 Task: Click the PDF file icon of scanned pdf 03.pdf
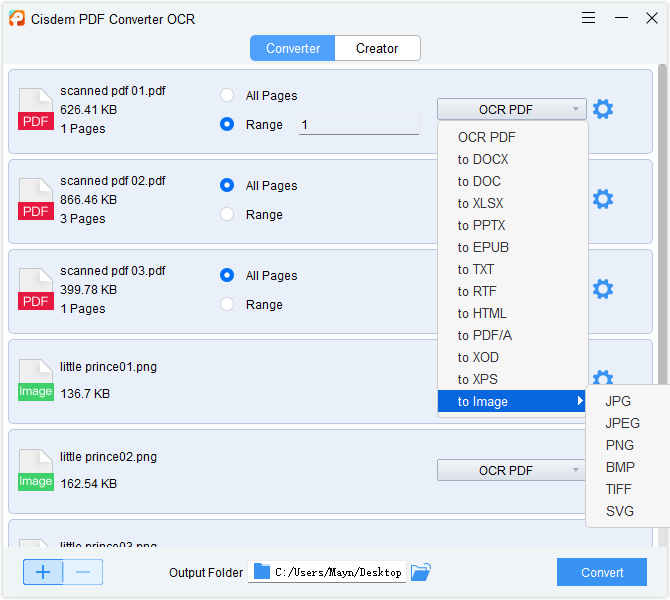click(x=36, y=289)
